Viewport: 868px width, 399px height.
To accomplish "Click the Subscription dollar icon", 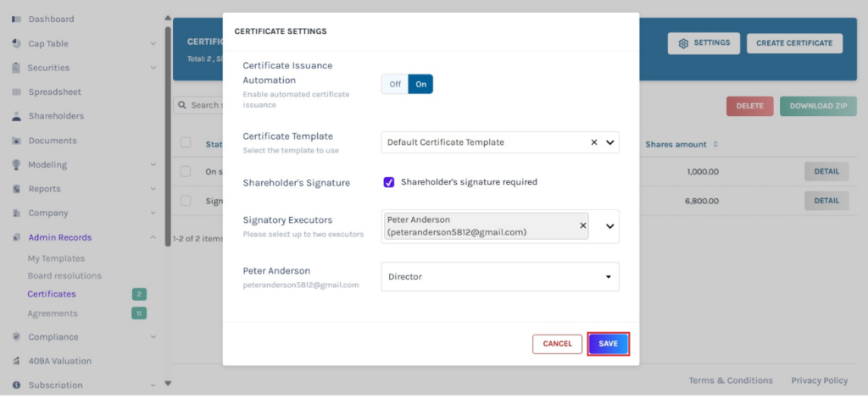I will (16, 385).
